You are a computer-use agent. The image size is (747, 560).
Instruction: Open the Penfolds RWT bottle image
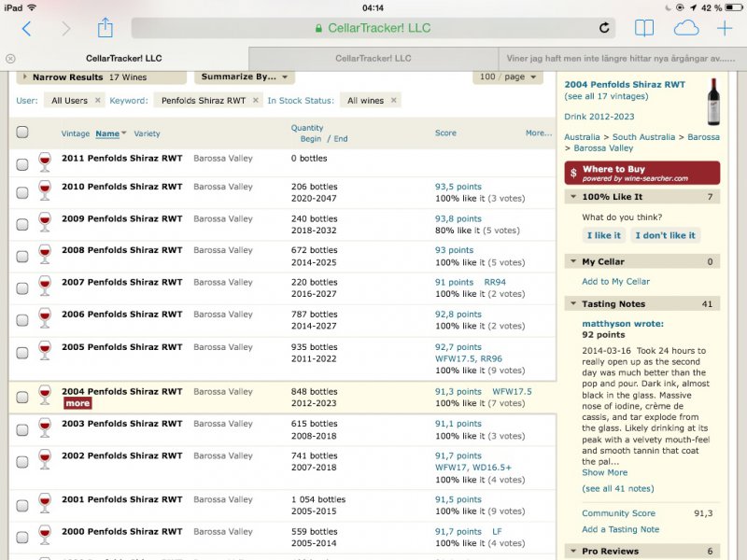pos(713,102)
